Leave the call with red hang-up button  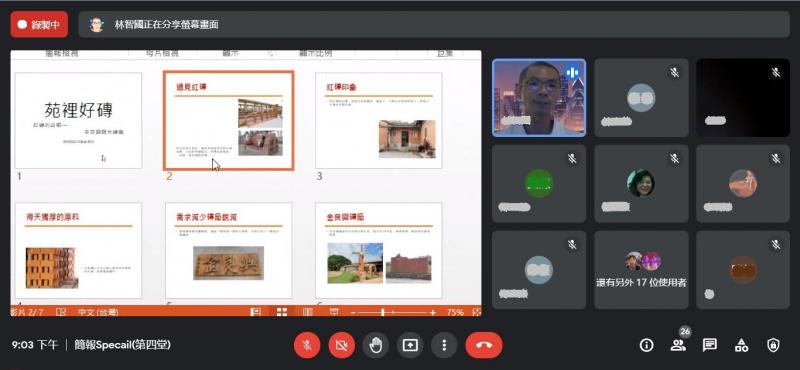(484, 346)
